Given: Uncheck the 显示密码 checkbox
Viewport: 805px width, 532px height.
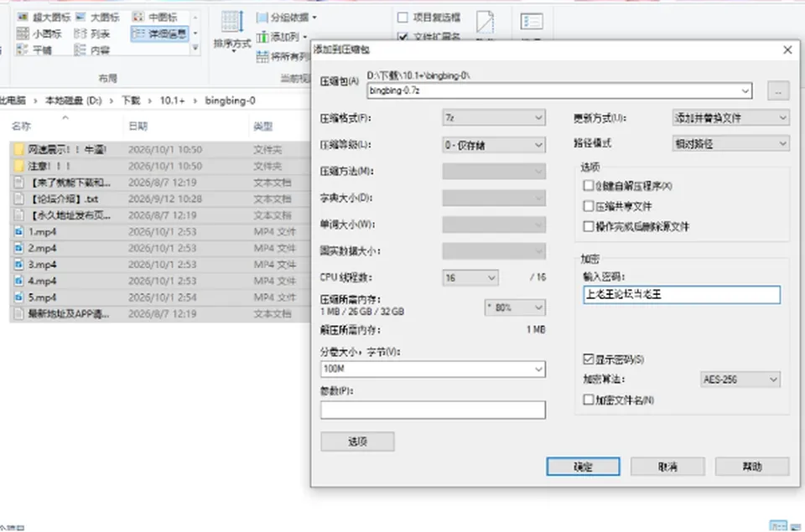Looking at the screenshot, I should click(589, 359).
